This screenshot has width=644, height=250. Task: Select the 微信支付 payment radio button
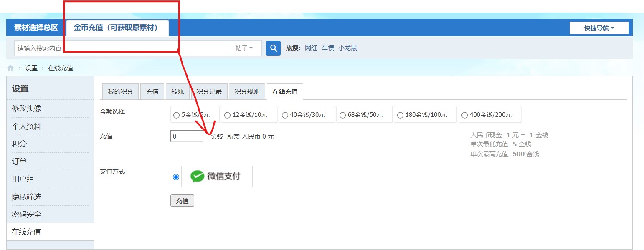176,177
